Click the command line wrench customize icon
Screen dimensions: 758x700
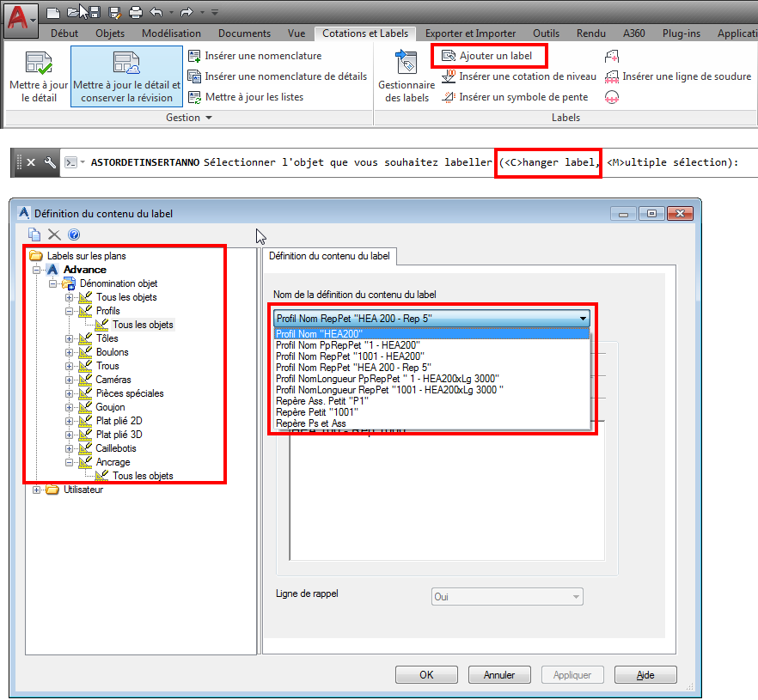[50, 162]
